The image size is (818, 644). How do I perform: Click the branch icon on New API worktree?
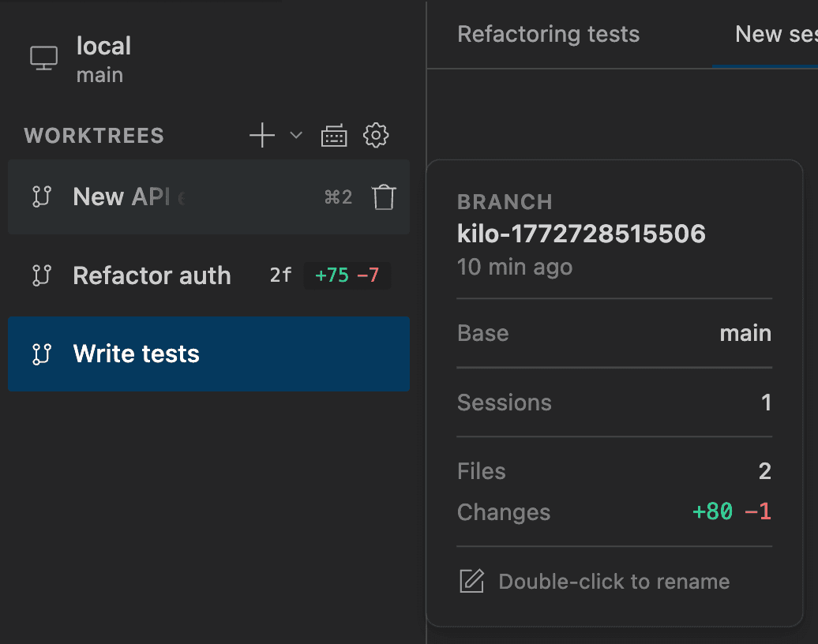coord(43,197)
